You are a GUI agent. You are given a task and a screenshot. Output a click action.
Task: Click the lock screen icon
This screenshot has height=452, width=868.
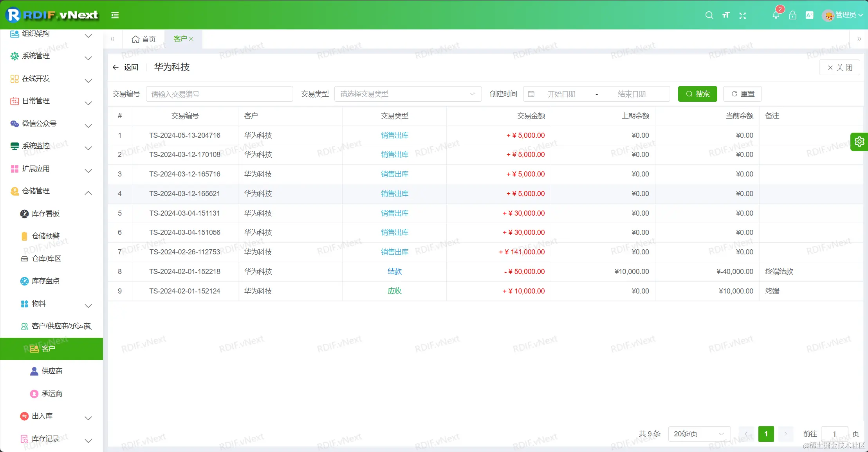792,15
